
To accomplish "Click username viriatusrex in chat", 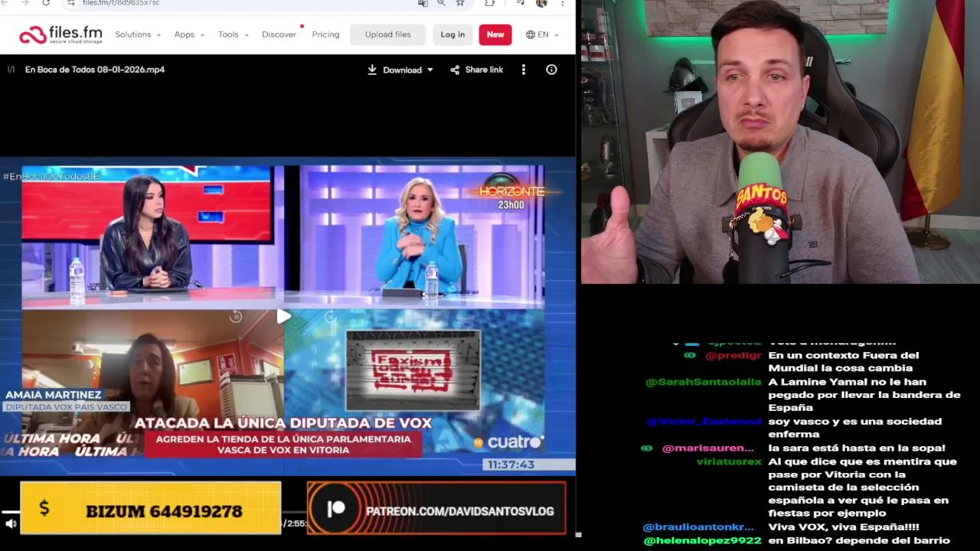I will (729, 461).
